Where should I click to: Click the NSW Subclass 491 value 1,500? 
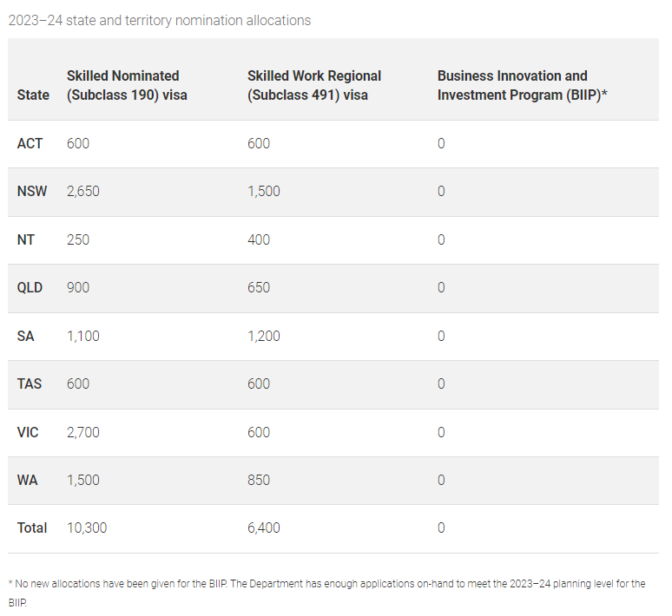264,191
